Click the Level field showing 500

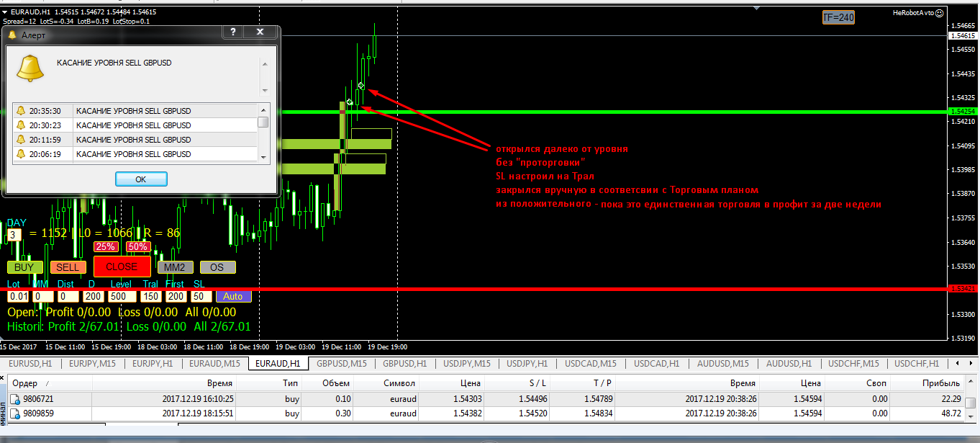click(122, 296)
